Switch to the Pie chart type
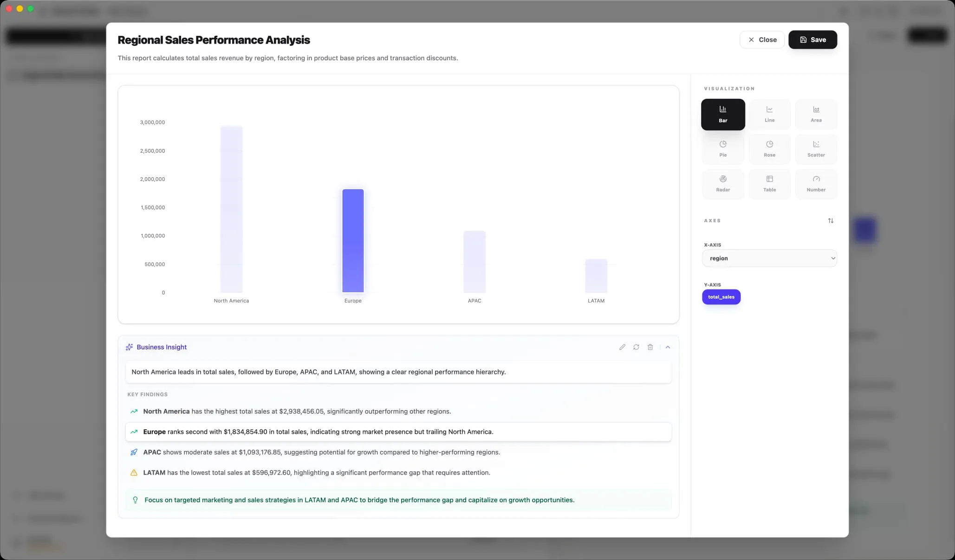Viewport: 955px width, 560px height. click(x=723, y=149)
